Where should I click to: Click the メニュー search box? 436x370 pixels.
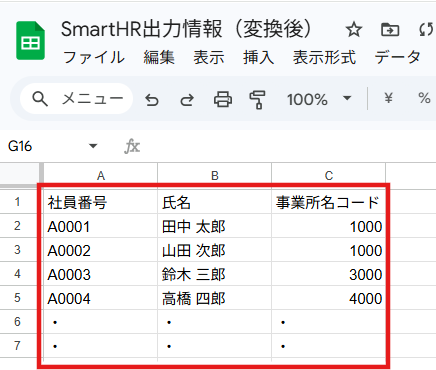pos(77,99)
